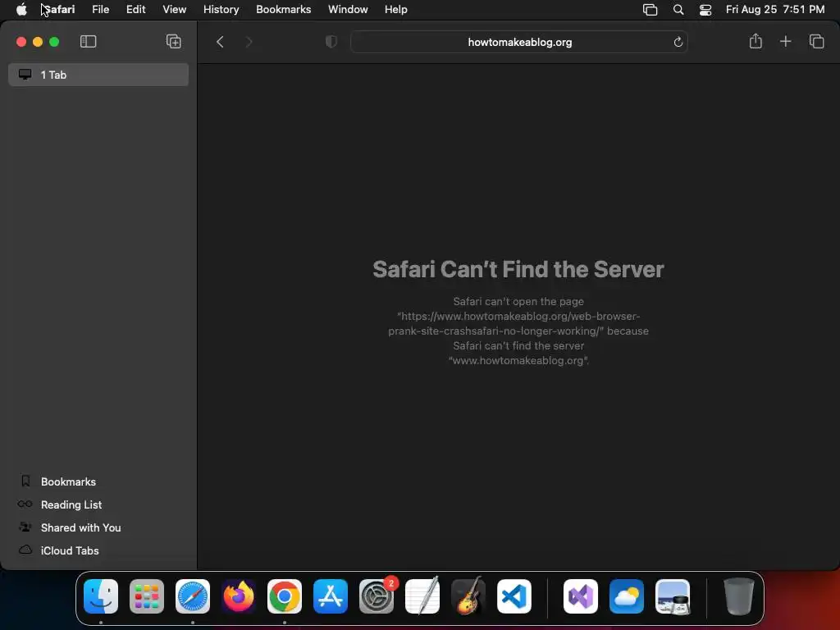This screenshot has width=840, height=630.
Task: Open the Edit menu
Action: [x=136, y=9]
